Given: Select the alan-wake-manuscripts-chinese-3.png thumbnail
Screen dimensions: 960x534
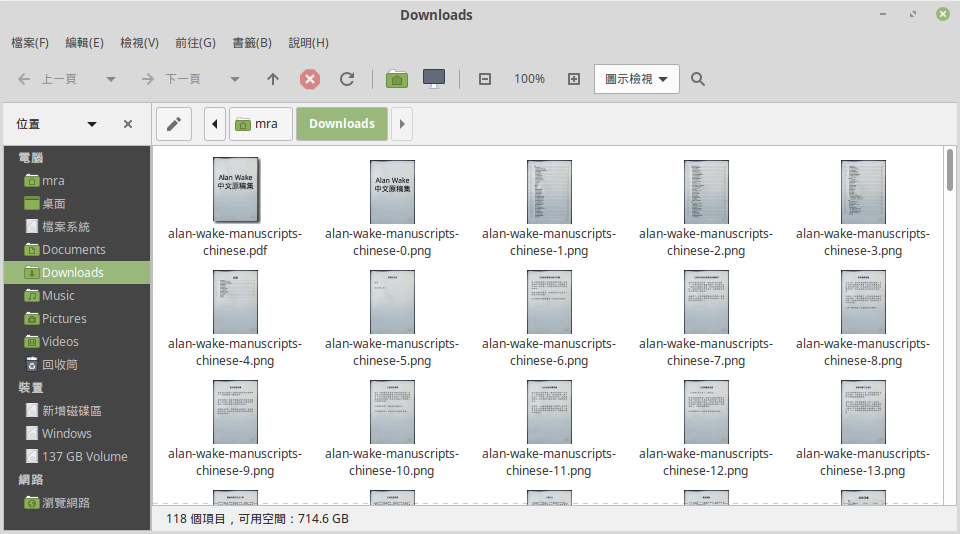Looking at the screenshot, I should 863,192.
